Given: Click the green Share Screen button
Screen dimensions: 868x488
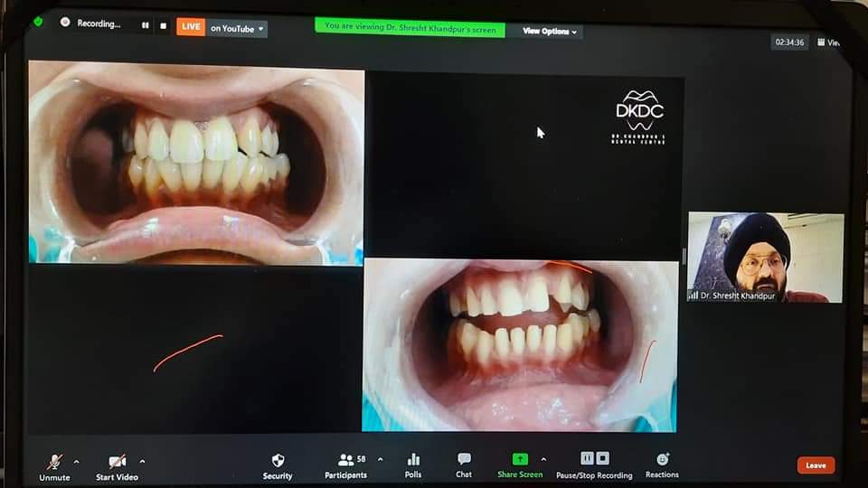Looking at the screenshot, I should click(x=520, y=465).
